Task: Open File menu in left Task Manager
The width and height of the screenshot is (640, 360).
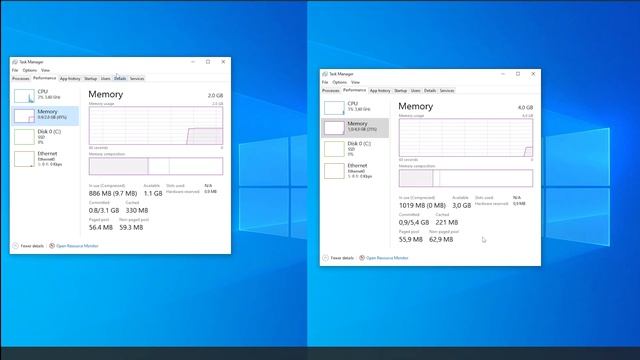Action: click(15, 70)
